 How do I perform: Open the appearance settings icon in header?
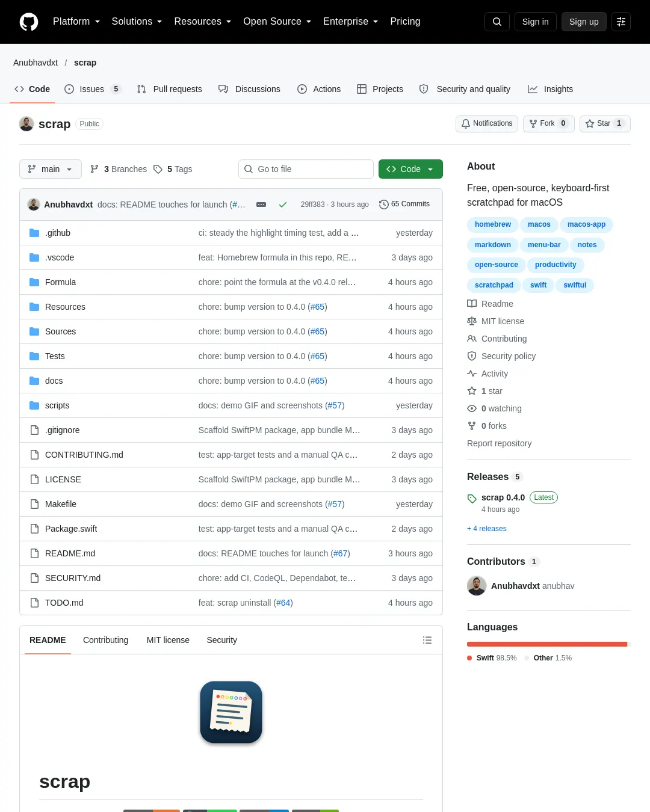[x=621, y=22]
